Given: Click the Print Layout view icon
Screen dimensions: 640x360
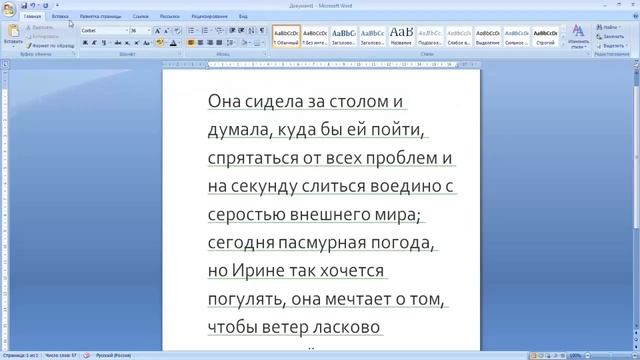Looking at the screenshot, I should (x=533, y=356).
